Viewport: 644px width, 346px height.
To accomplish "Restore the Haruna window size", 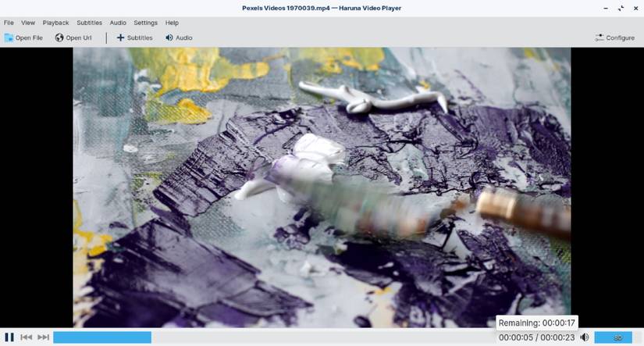I will [621, 9].
